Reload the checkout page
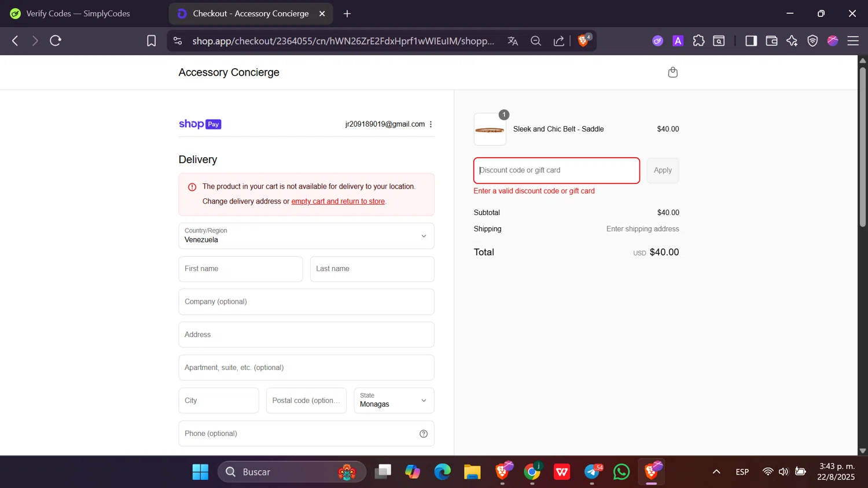Image resolution: width=868 pixels, height=488 pixels. click(x=56, y=40)
